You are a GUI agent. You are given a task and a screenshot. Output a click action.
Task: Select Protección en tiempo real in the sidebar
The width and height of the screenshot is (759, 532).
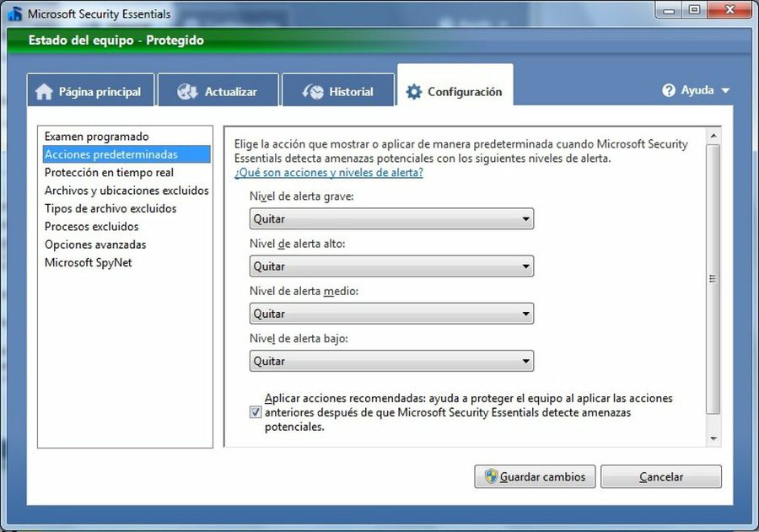click(x=110, y=172)
